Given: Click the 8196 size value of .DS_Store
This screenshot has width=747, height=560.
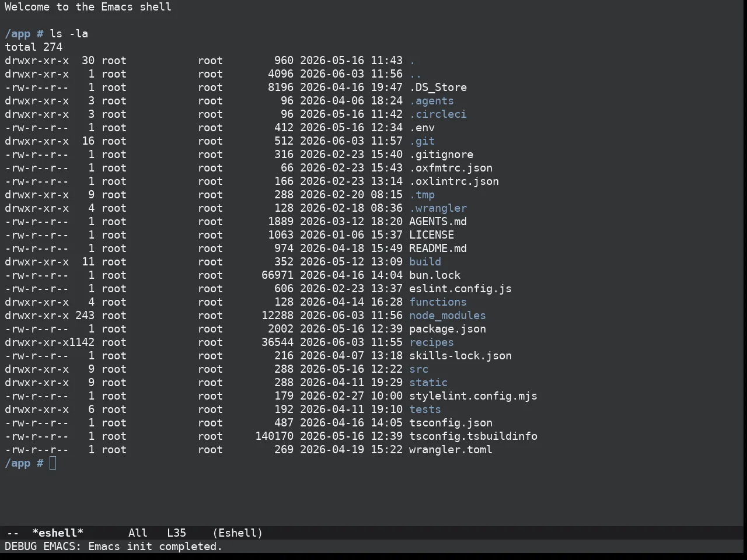Looking at the screenshot, I should [x=281, y=87].
